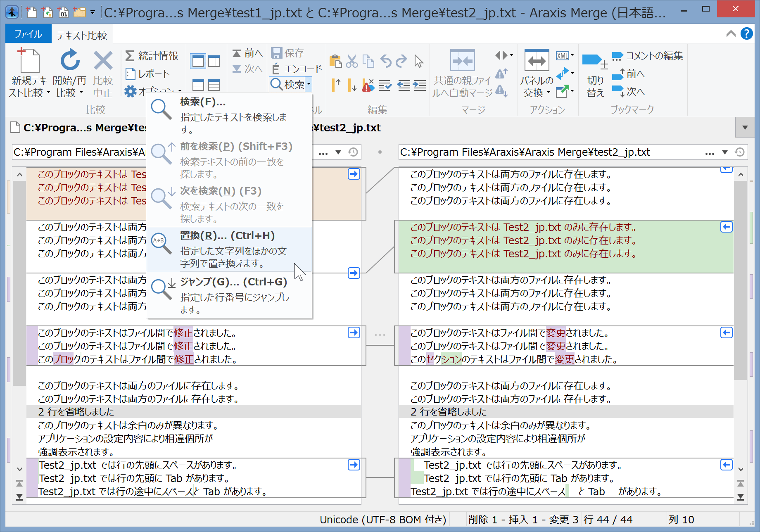Copy green Test2_jp.txt block to the left
Viewport: 760px width, 532px height.
(726, 227)
